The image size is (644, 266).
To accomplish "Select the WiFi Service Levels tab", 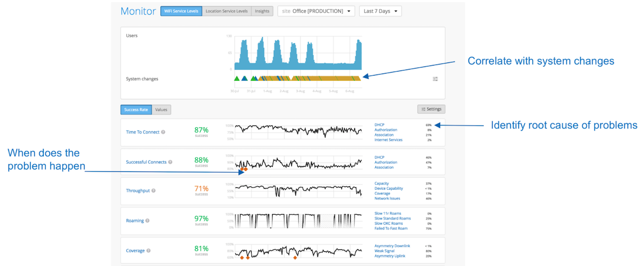I will click(x=181, y=11).
